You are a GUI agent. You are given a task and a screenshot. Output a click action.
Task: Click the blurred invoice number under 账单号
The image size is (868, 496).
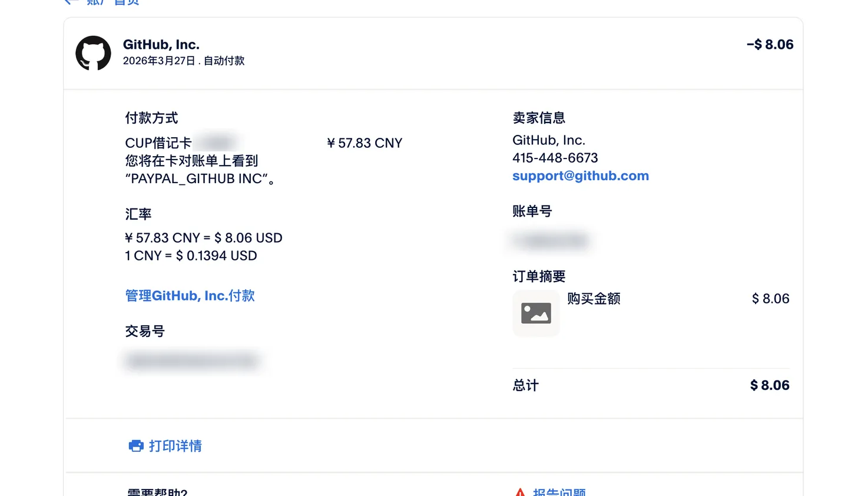coord(550,241)
